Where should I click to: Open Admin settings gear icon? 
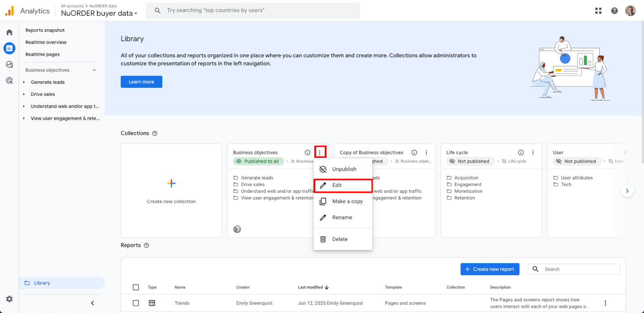point(9,299)
